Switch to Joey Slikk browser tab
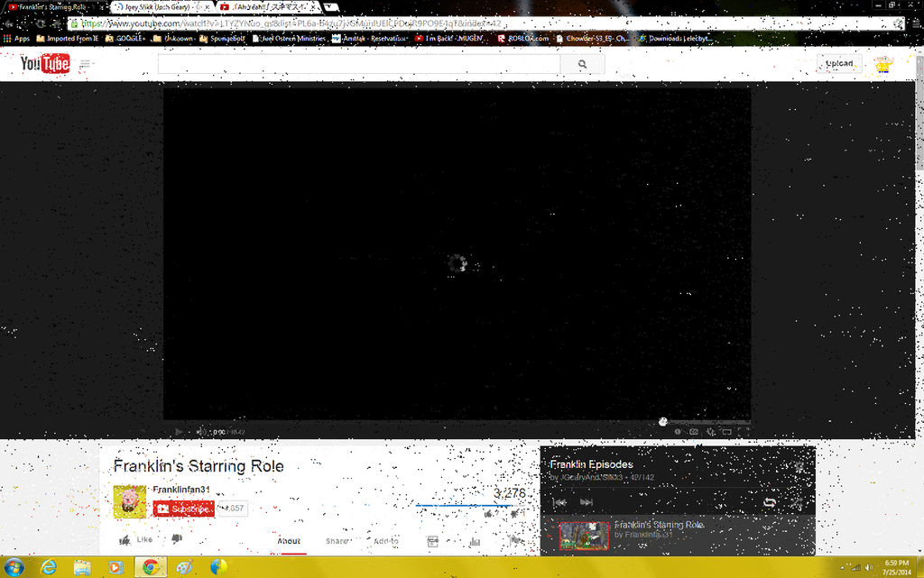Image resolution: width=924 pixels, height=578 pixels. click(x=161, y=7)
